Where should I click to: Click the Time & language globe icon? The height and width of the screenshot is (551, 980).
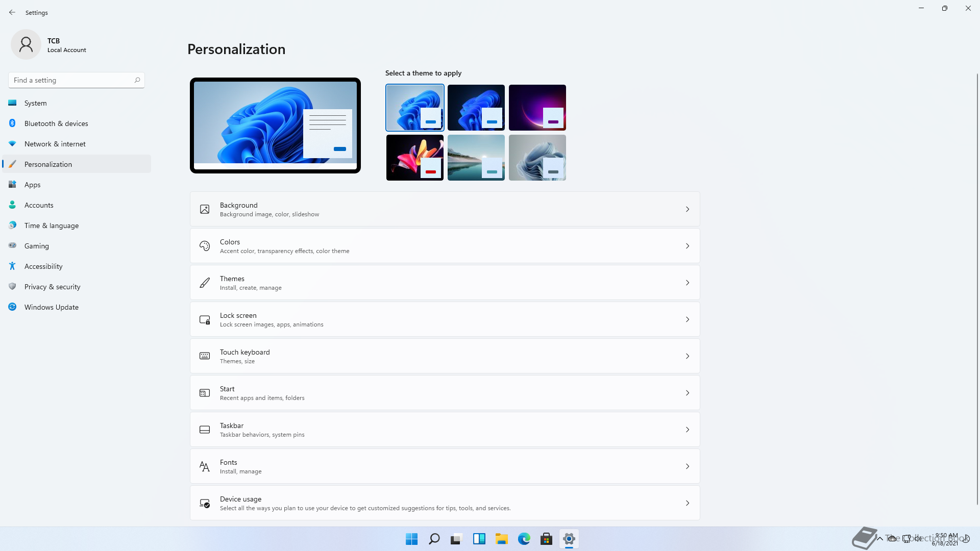(12, 226)
